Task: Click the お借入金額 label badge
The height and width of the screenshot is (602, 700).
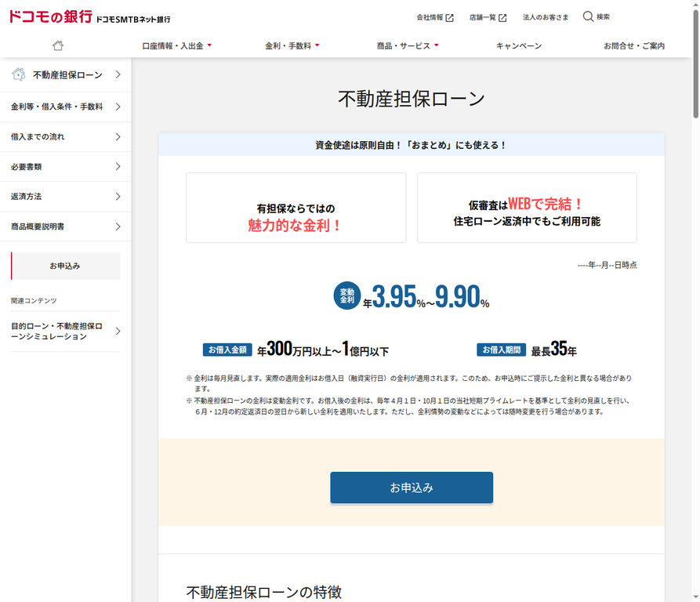Action: [x=227, y=350]
